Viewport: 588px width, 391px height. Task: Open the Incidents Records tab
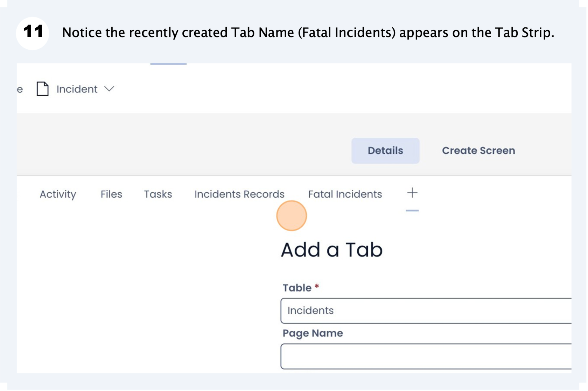[239, 194]
